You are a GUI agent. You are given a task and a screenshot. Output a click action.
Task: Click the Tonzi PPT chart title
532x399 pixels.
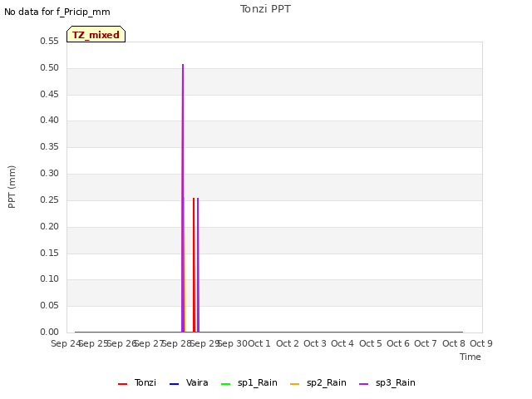point(265,9)
